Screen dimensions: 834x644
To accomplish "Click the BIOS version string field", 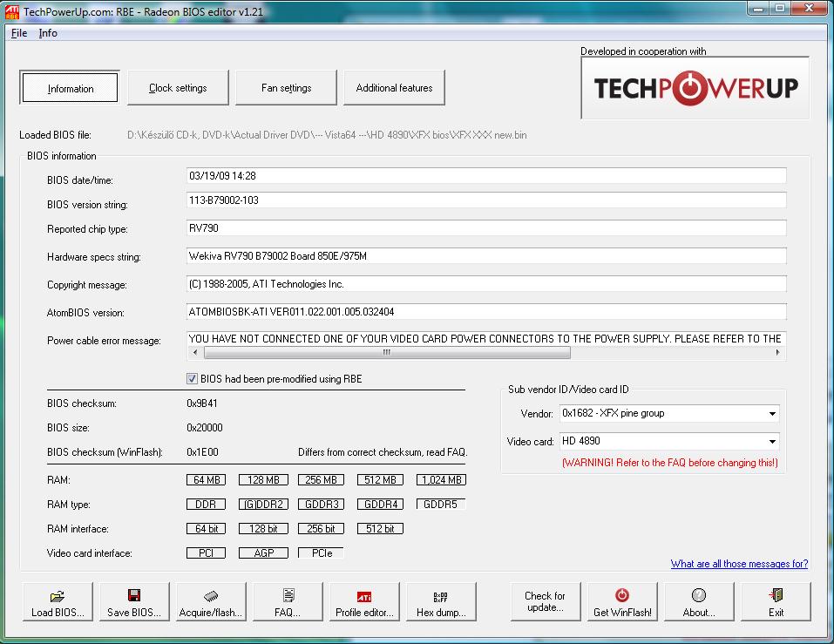I will click(x=486, y=200).
